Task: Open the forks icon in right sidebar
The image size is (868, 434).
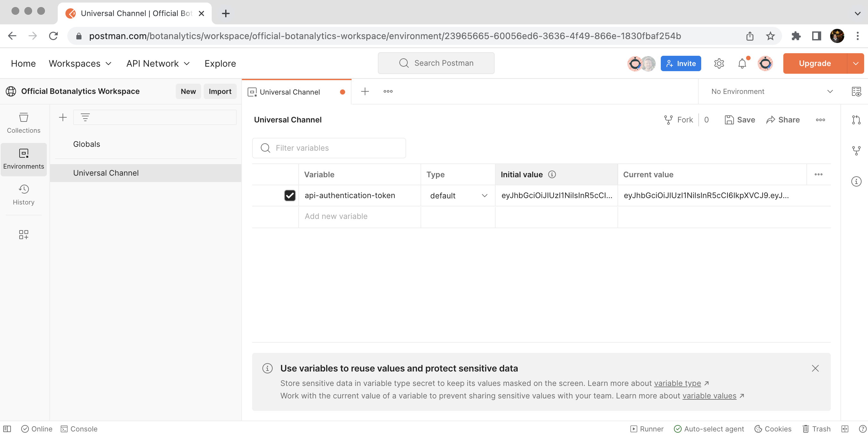Action: click(856, 151)
